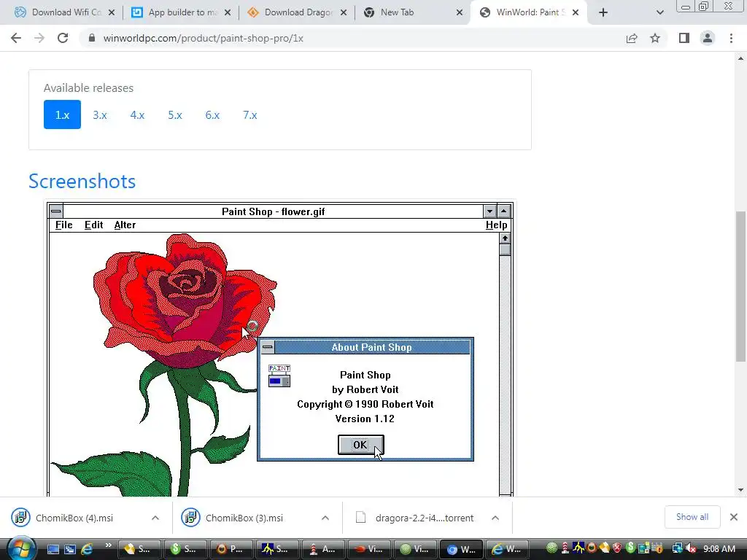Viewport: 747px width, 560px height.
Task: Click the Screenshots heading link
Action: click(x=82, y=182)
